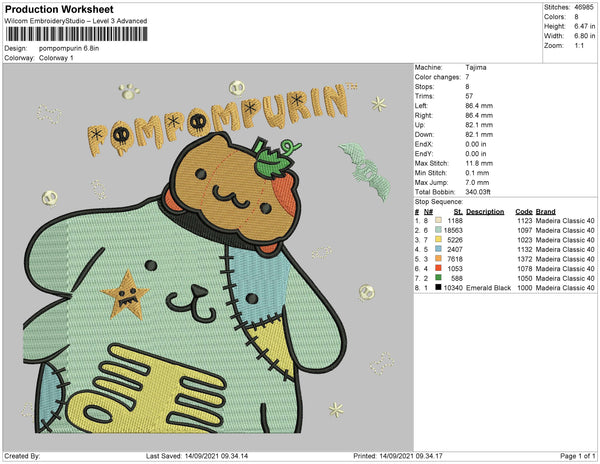Click 'Wilcom EmbroideryStudio – Level 3 Advanced' text
This screenshot has height=464, width=600.
pos(76,21)
